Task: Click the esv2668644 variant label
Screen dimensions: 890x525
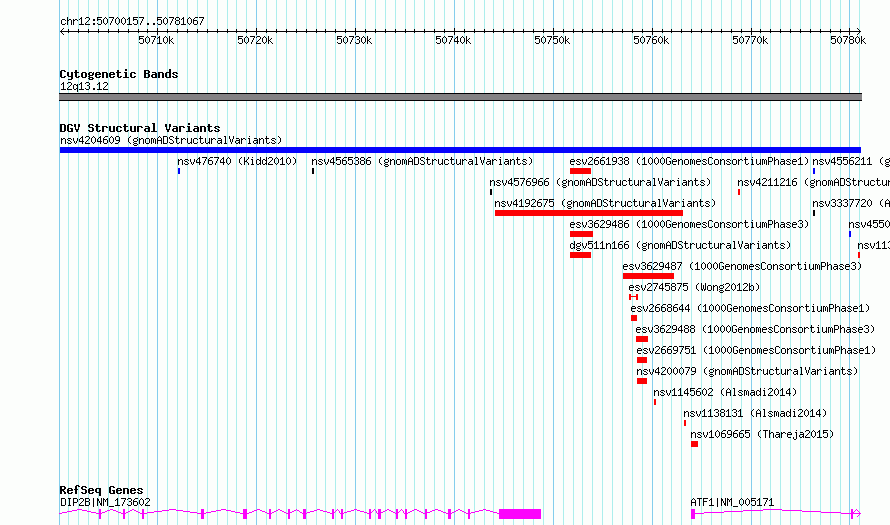Action: 750,308
